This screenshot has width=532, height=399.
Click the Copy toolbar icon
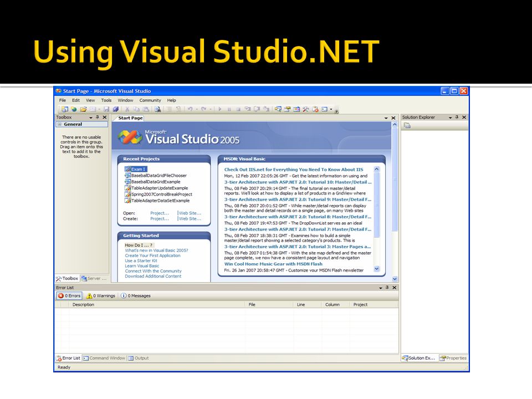click(136, 109)
